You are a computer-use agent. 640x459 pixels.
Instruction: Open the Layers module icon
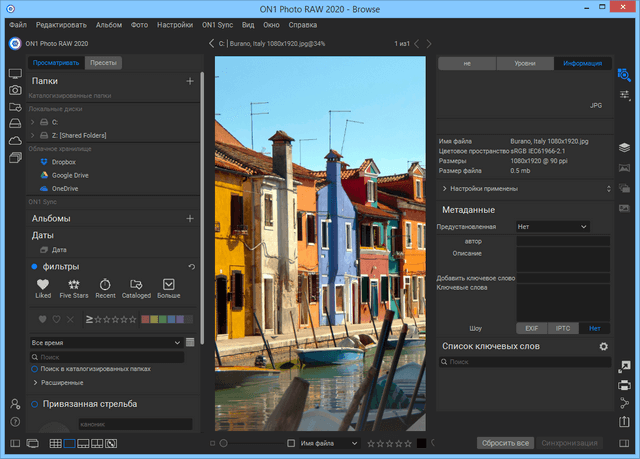click(x=624, y=147)
